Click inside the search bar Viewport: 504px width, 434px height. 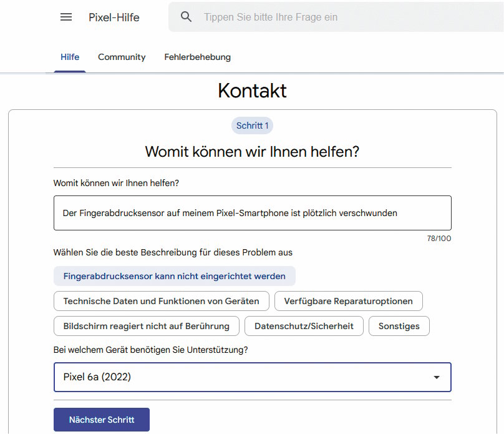tap(312, 17)
